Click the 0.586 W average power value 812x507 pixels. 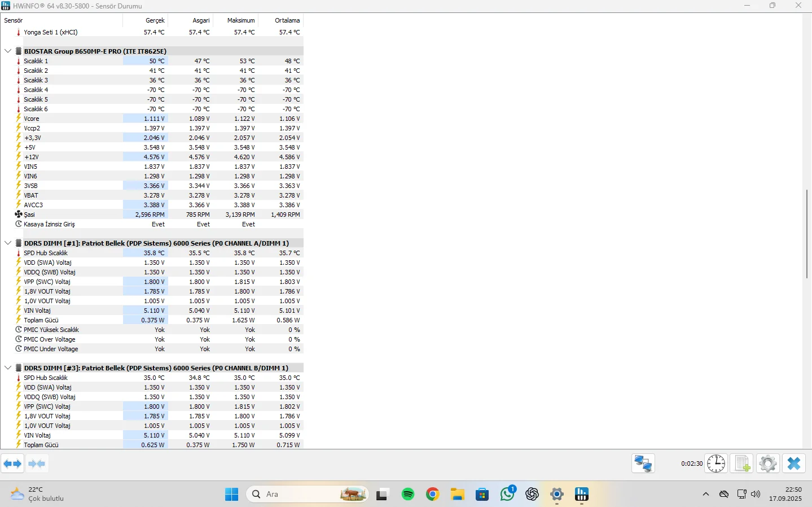pos(288,320)
